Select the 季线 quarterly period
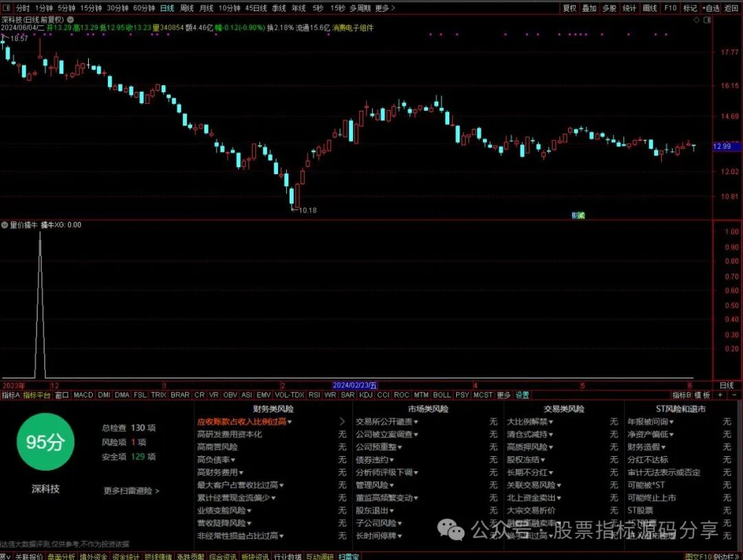 point(279,8)
